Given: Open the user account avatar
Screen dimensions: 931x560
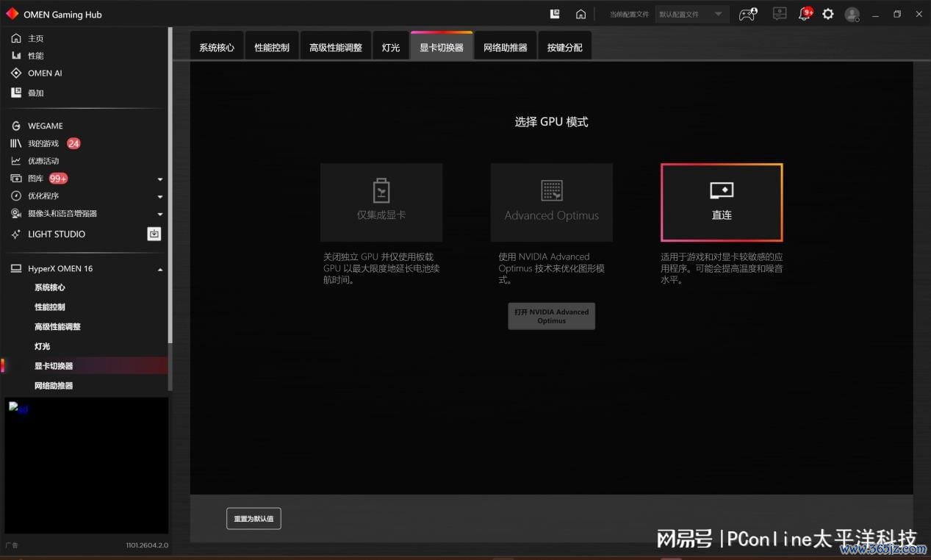Looking at the screenshot, I should tap(852, 14).
